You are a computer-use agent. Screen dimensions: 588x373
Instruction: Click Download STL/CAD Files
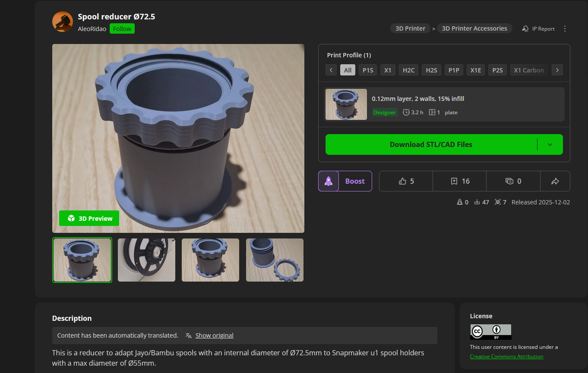431,144
